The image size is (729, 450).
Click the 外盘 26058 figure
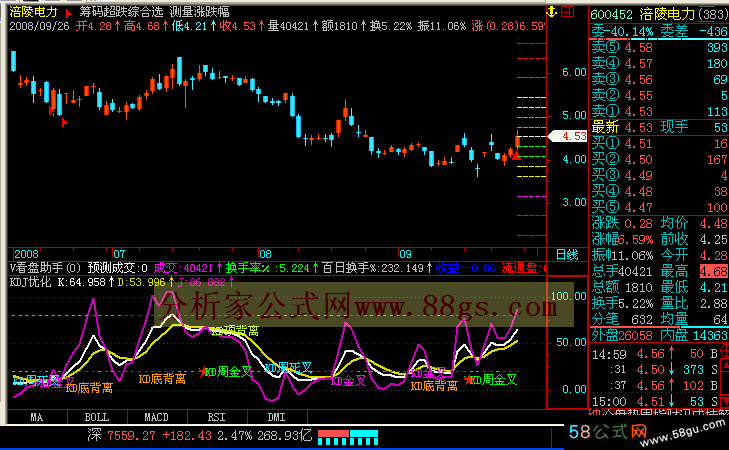(638, 335)
